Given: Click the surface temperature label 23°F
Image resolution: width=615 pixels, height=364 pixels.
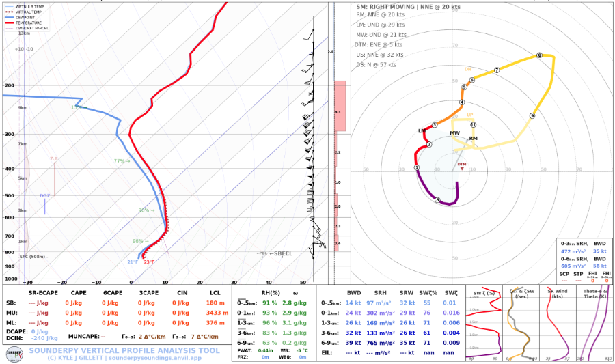Looking at the screenshot, I should (149, 262).
